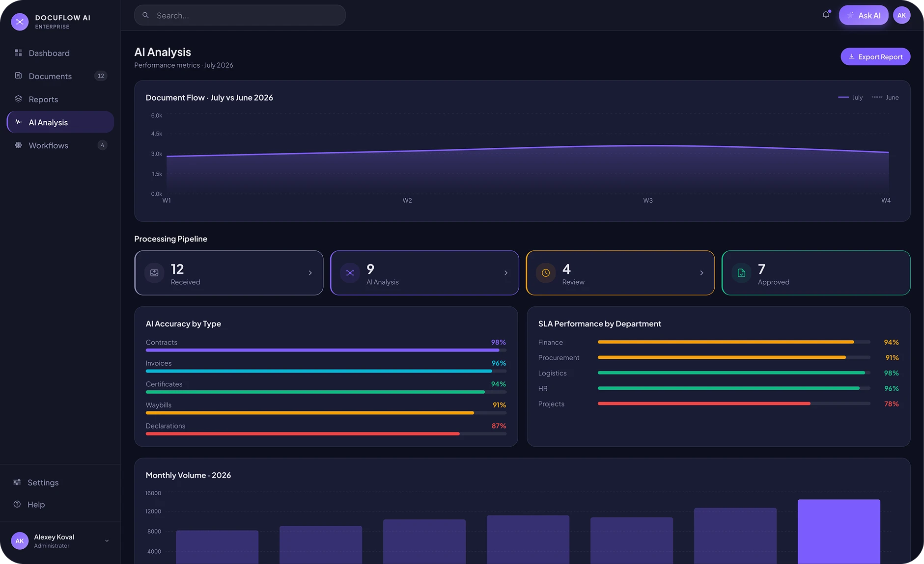Toggle the June legend series
Screen dimensions: 924x564
[x=885, y=97]
